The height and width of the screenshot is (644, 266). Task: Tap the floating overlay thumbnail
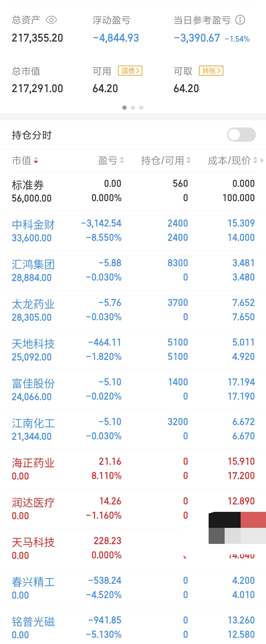[237, 528]
